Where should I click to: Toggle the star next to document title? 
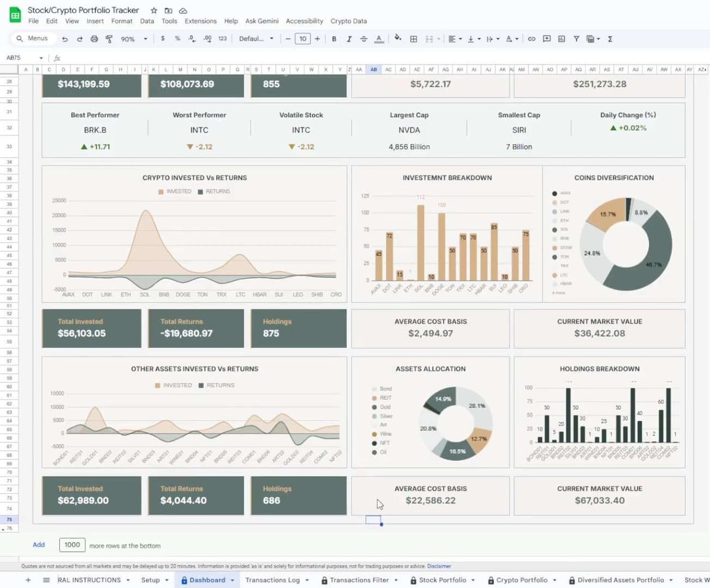pos(154,11)
